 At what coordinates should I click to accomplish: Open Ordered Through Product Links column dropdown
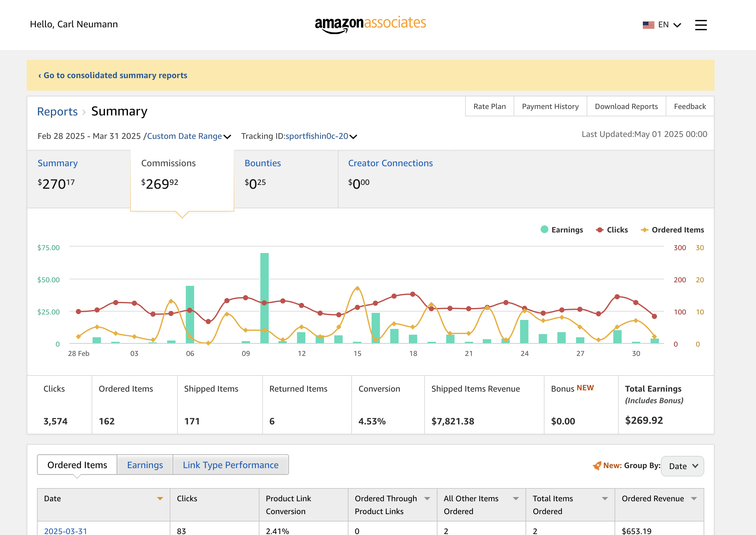click(427, 498)
